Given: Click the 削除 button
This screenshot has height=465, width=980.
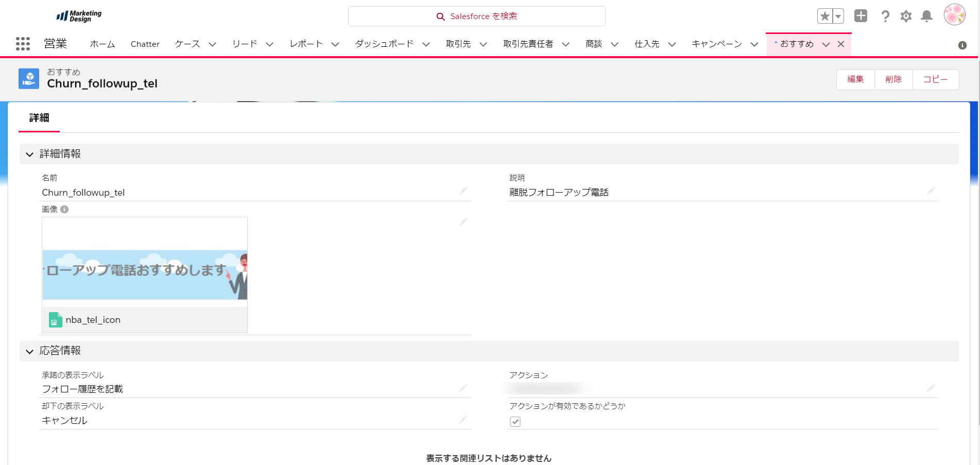Looking at the screenshot, I should pos(893,79).
